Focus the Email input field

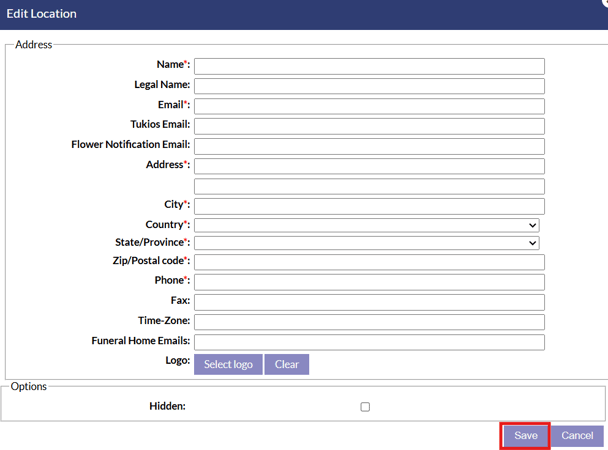pos(369,106)
